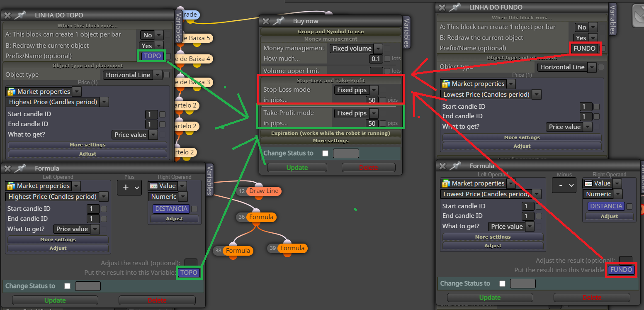Click Delete in the TOPO Formula panel
Screen dimensions: 644x310
[157, 300]
